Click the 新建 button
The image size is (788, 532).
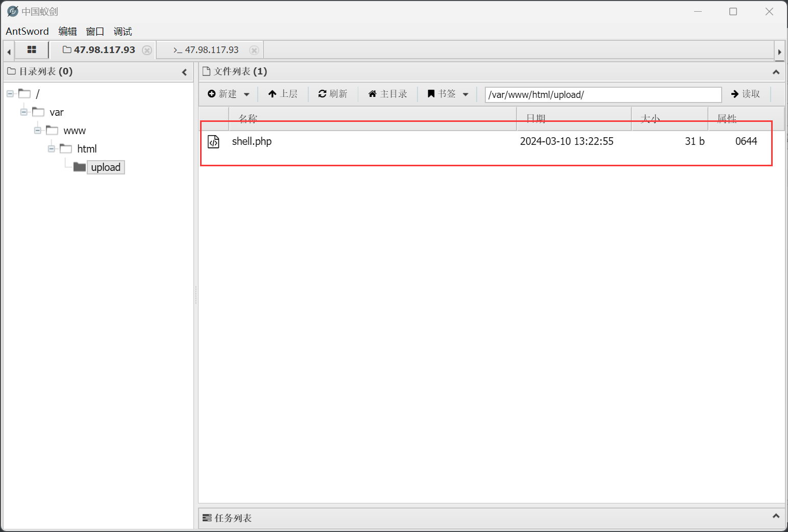tap(222, 94)
